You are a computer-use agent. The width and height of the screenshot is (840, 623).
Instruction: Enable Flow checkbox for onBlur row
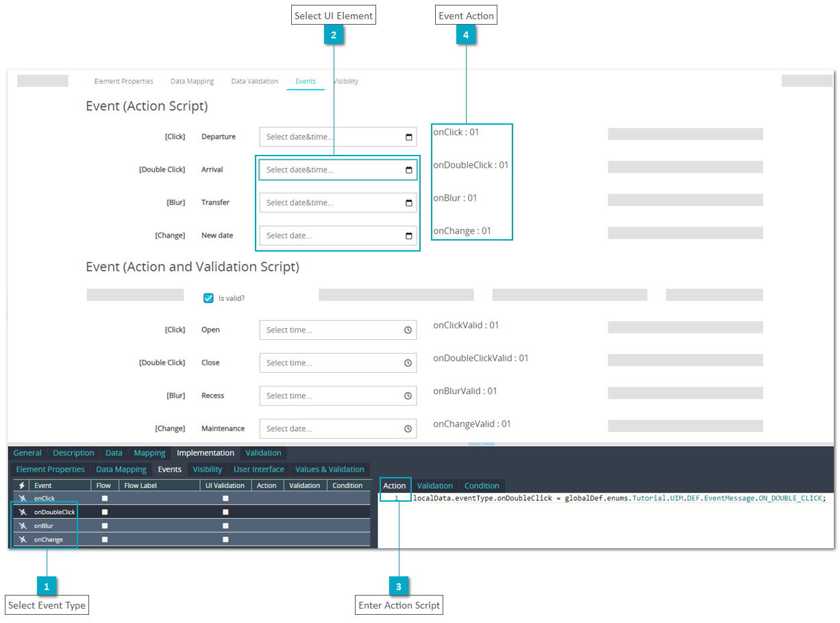coord(105,526)
